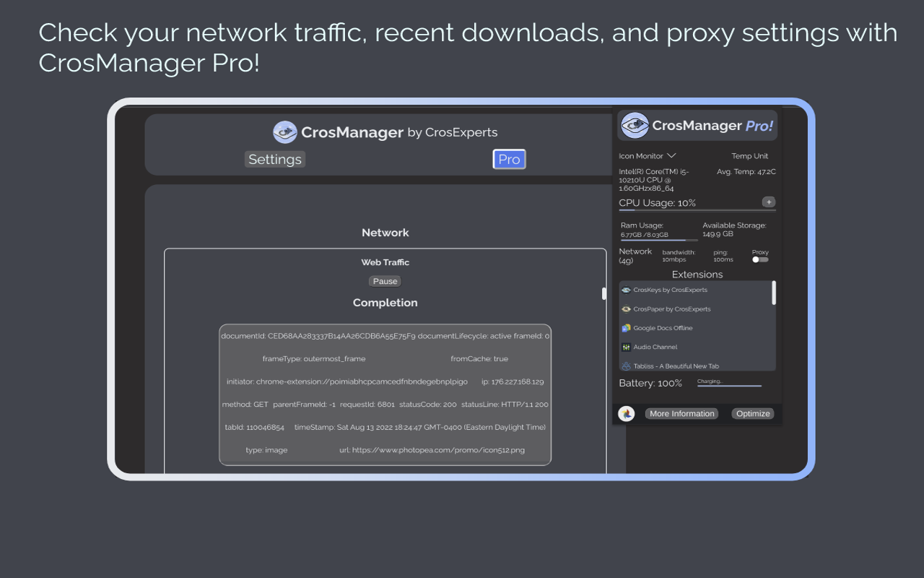Click the colorful pinwheel icon in popup footer
924x578 pixels.
[627, 414]
